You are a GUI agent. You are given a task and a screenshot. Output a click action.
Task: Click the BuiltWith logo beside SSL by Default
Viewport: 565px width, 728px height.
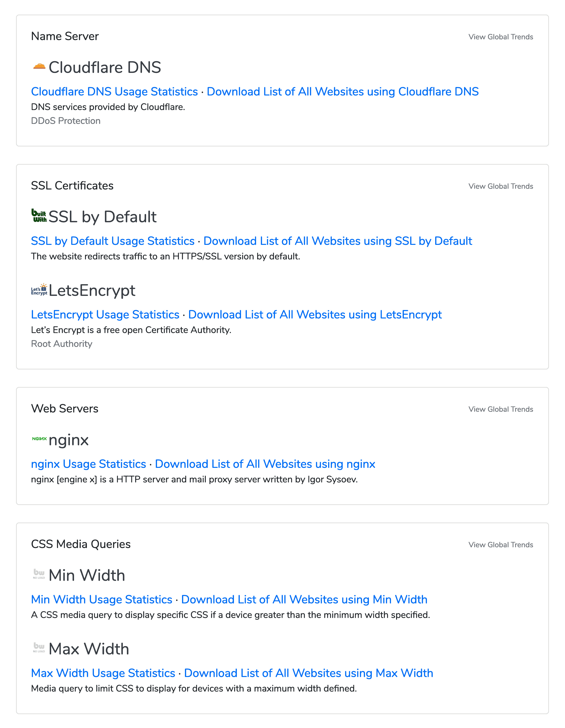pos(39,215)
